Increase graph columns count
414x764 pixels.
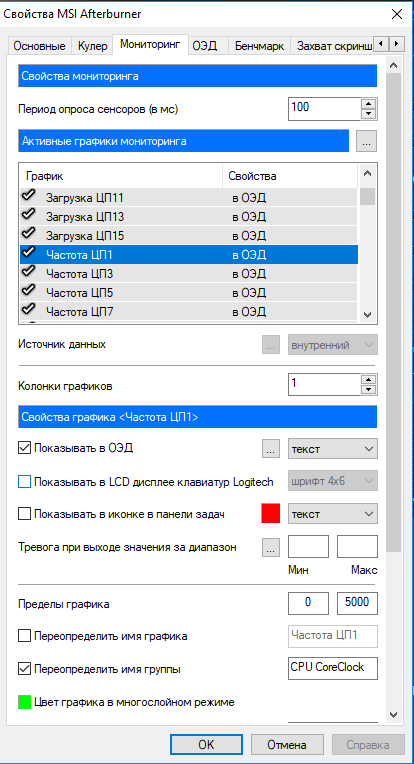pos(370,380)
